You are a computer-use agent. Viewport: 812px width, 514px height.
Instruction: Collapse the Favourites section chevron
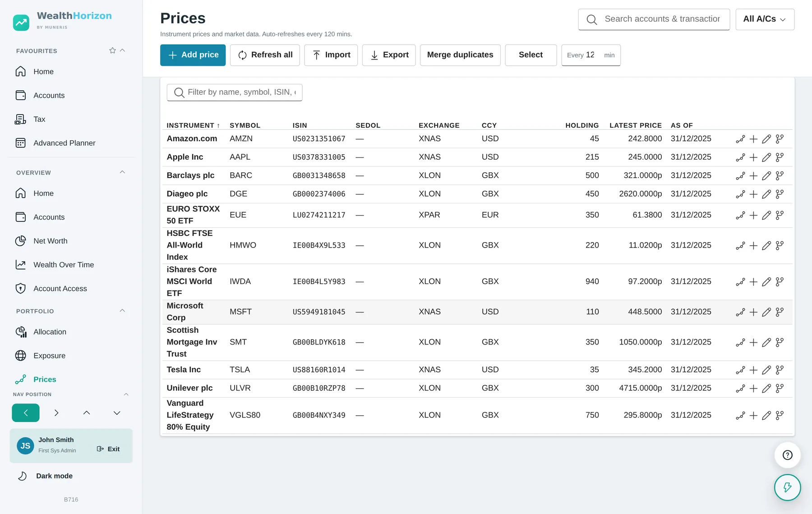[122, 50]
